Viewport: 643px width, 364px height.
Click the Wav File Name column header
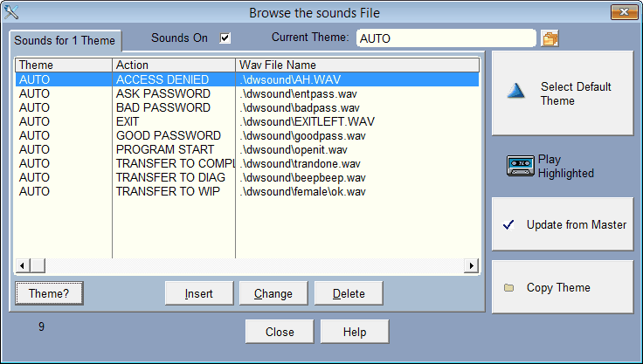pos(357,65)
